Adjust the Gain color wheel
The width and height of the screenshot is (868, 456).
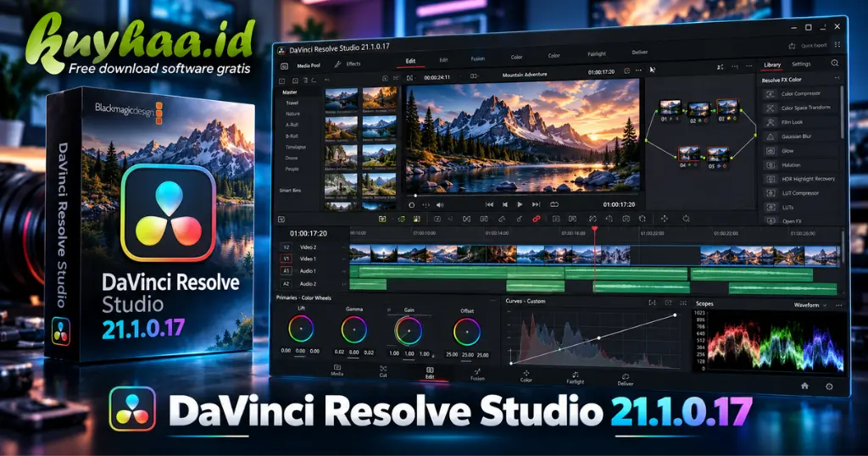click(x=408, y=331)
